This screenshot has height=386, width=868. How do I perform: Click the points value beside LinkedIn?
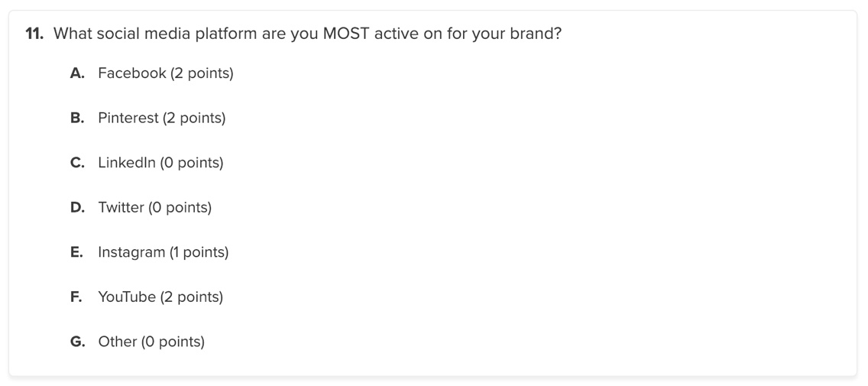point(192,163)
